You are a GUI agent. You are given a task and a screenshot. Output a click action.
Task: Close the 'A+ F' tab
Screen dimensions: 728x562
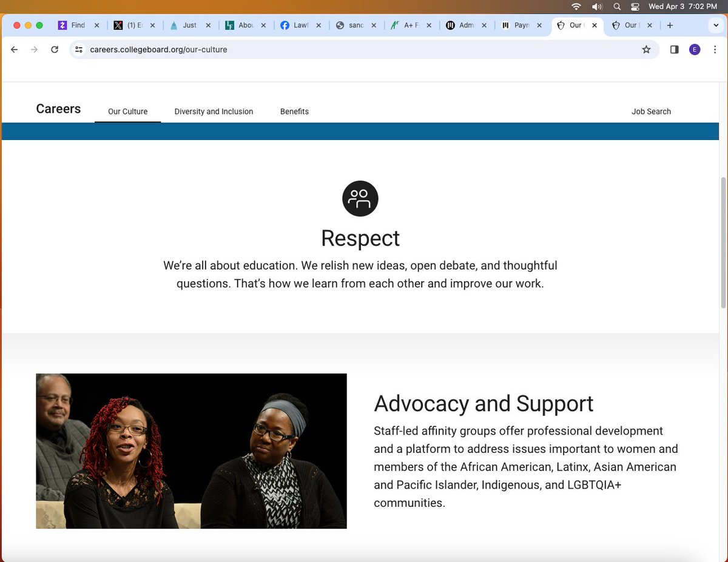coord(430,25)
